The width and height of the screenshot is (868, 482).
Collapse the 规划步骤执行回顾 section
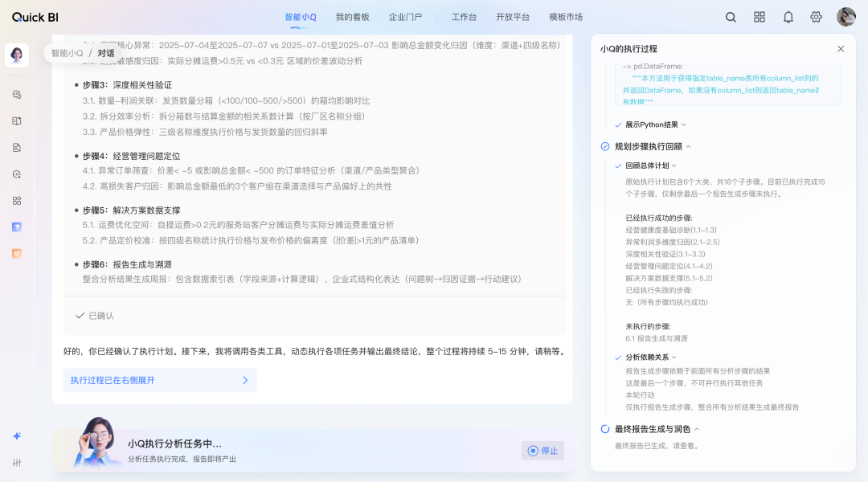689,146
